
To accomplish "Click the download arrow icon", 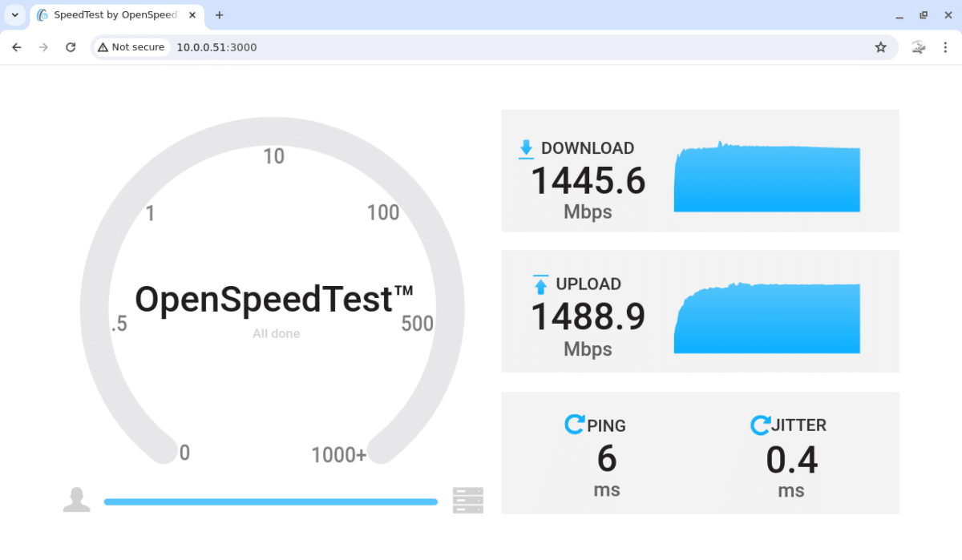I will (526, 149).
